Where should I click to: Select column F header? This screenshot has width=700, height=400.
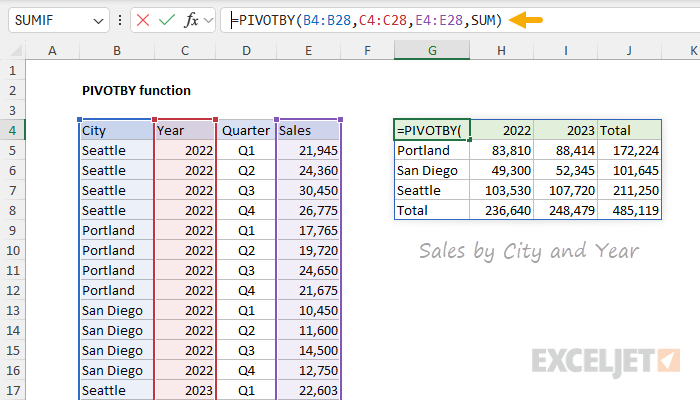[367, 50]
